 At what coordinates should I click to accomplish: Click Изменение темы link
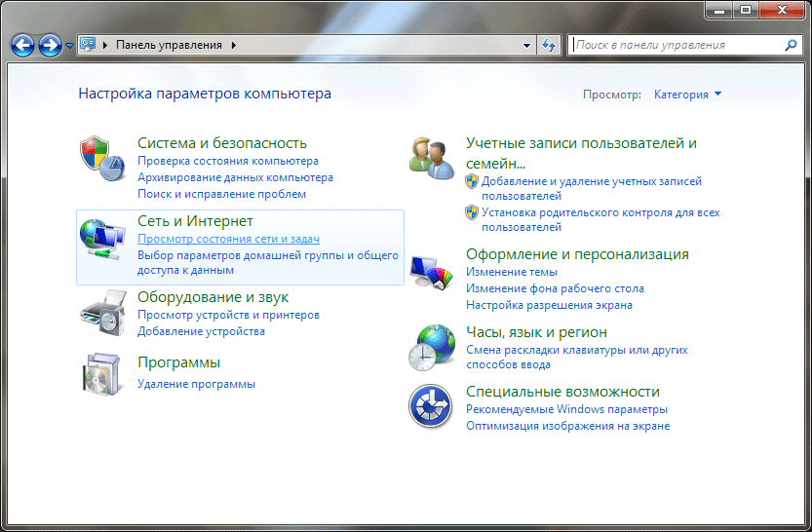tap(512, 272)
